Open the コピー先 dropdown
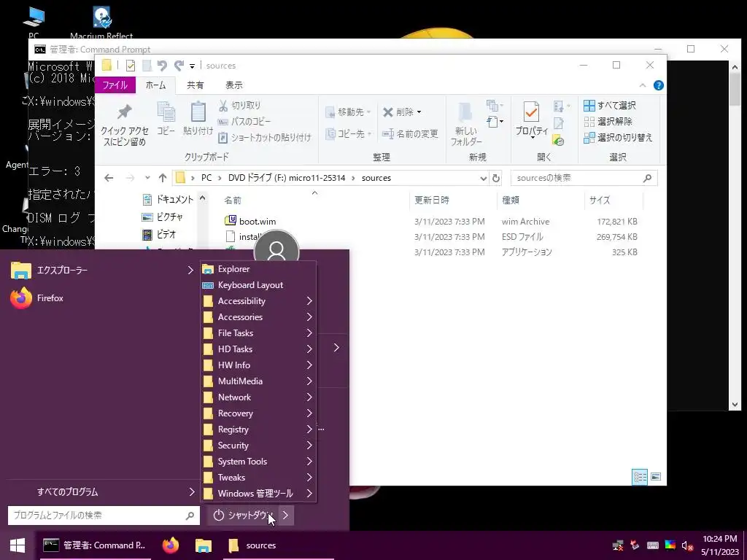Viewport: 747px width, 560px height. (x=348, y=134)
